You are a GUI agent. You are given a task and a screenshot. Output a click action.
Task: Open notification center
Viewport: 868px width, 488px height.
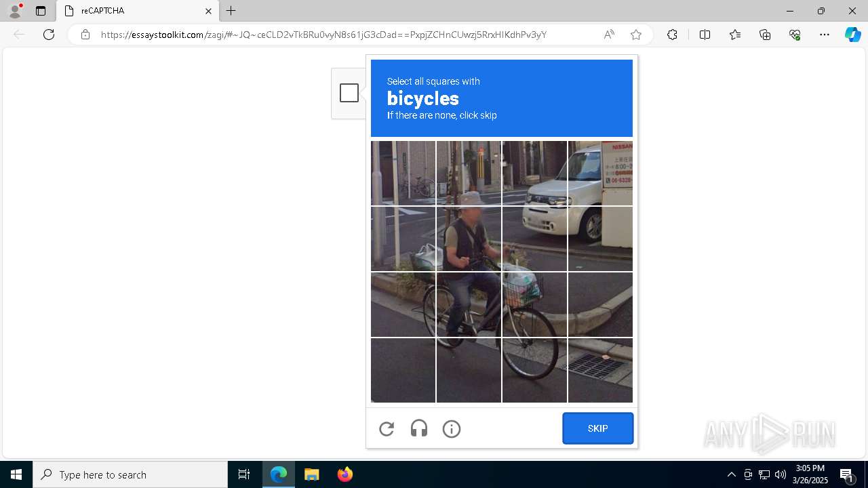pos(848,474)
